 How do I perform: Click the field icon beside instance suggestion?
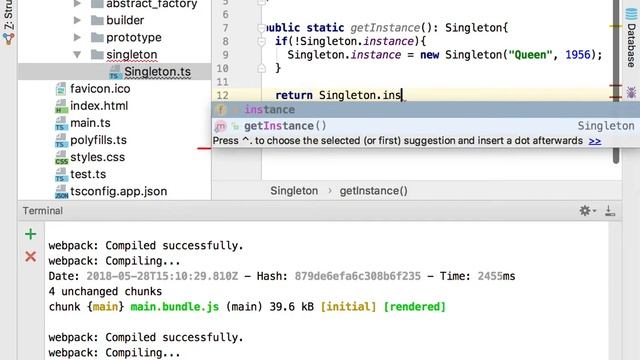tap(220, 110)
